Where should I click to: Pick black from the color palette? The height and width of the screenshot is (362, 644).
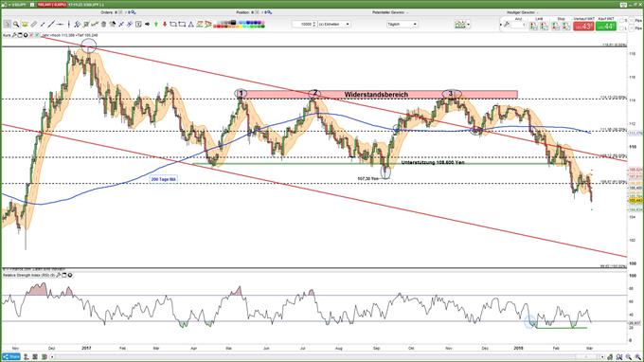coord(233,23)
